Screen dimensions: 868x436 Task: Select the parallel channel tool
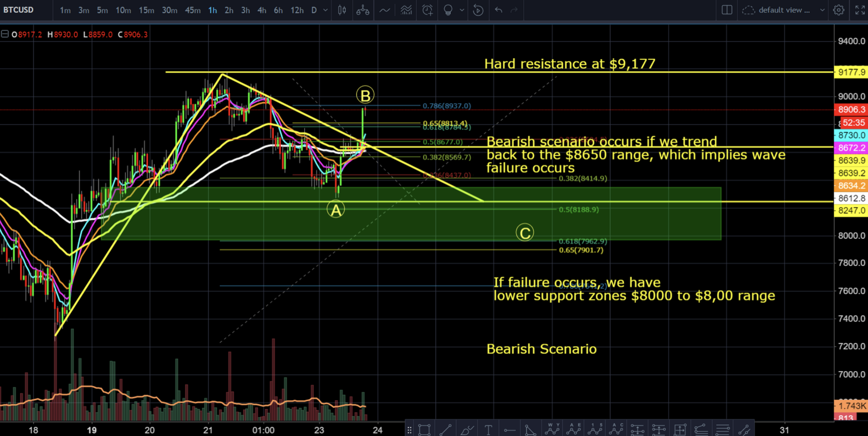click(744, 430)
